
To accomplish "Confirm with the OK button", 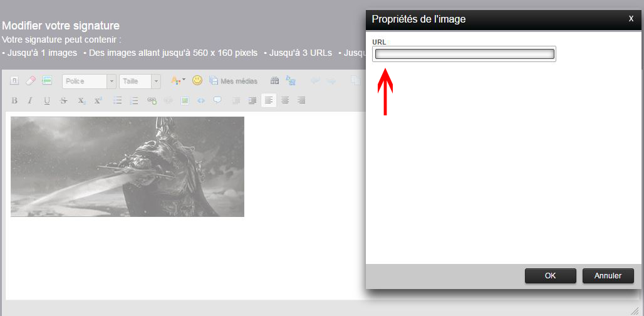I will [x=551, y=276].
